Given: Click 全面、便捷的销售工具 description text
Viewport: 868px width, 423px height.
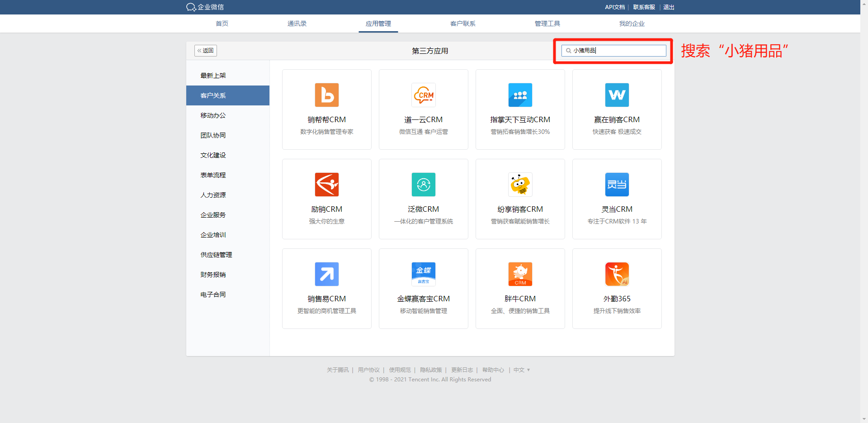Looking at the screenshot, I should point(520,311).
